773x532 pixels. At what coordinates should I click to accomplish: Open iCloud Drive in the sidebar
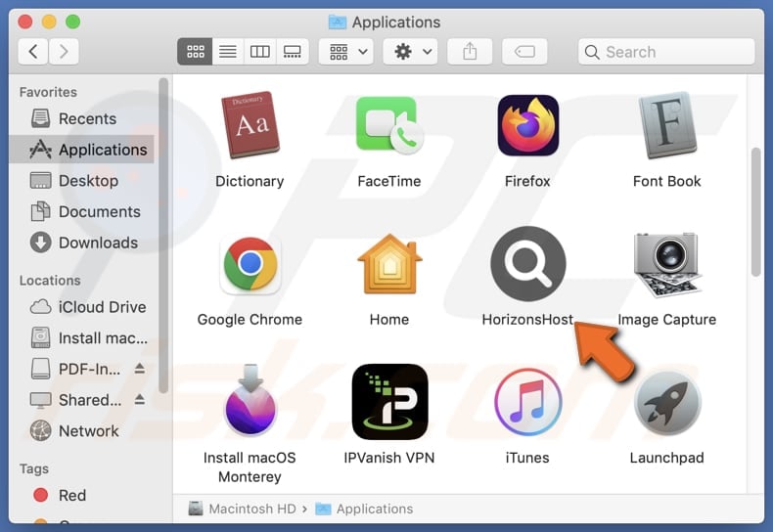pyautogui.click(x=82, y=307)
